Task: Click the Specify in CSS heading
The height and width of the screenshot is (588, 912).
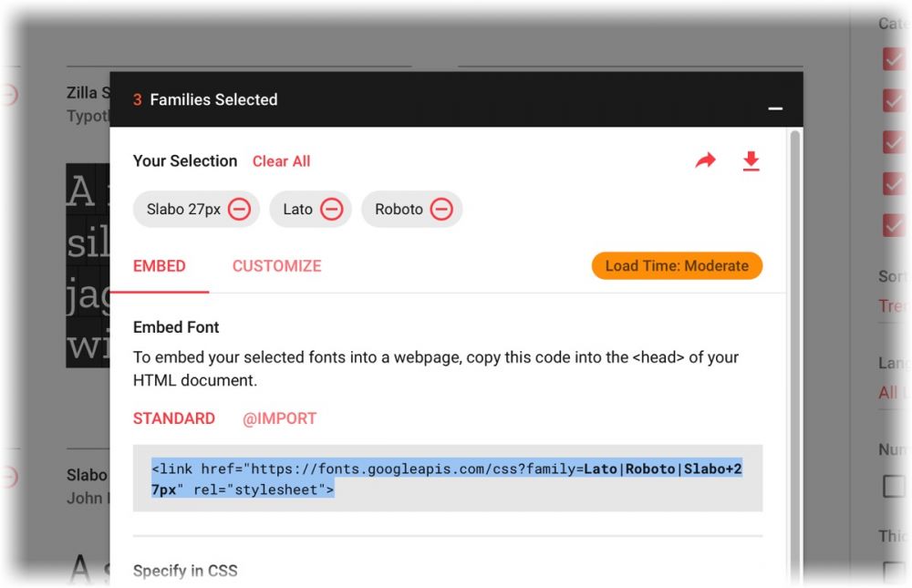Action: click(x=185, y=571)
